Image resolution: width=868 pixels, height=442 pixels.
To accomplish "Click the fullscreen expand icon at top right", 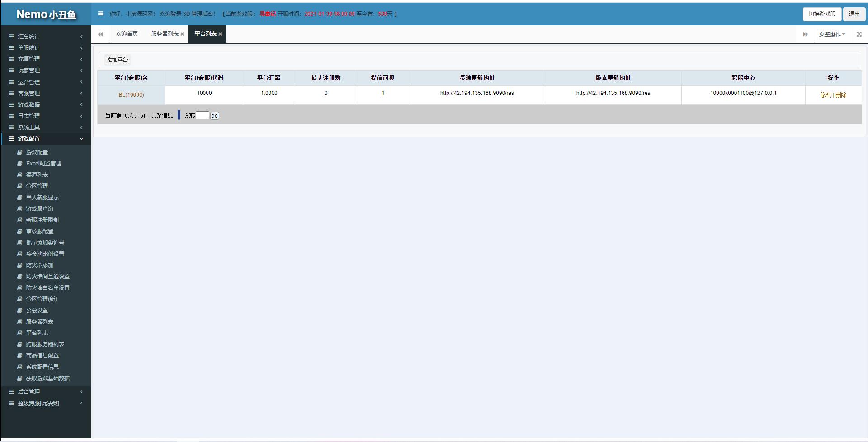I will [x=859, y=34].
